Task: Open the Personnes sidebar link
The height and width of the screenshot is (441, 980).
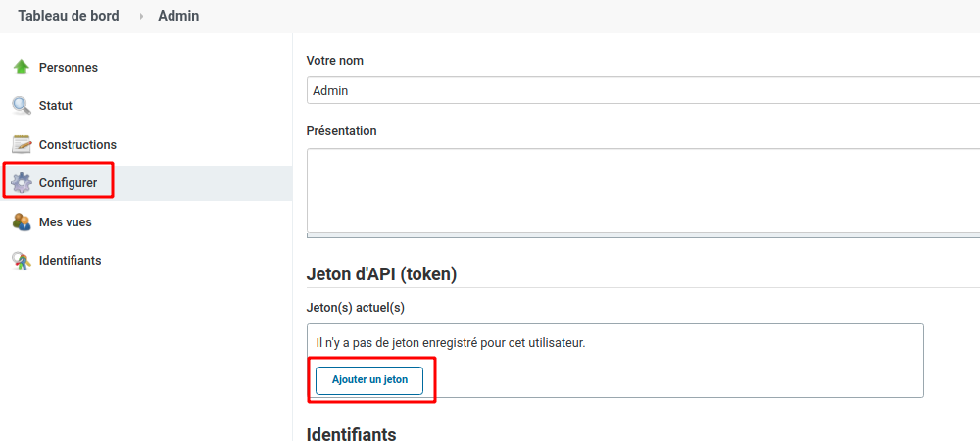Action: pos(69,68)
